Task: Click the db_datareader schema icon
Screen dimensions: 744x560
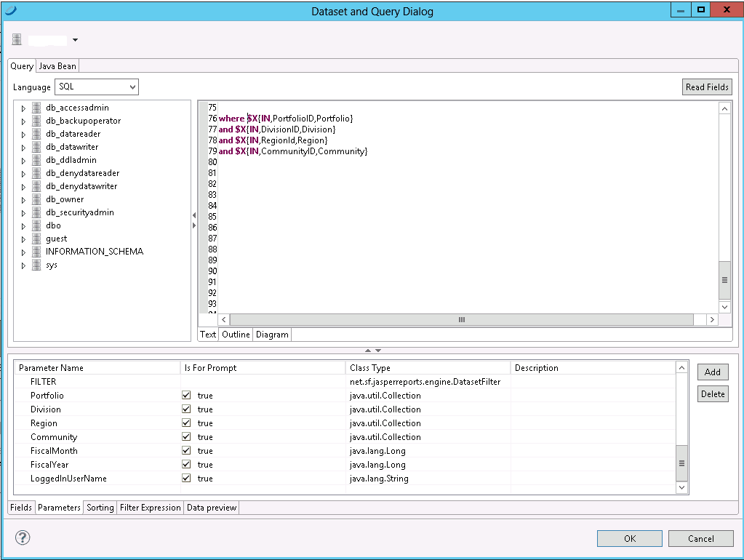Action: 36,134
